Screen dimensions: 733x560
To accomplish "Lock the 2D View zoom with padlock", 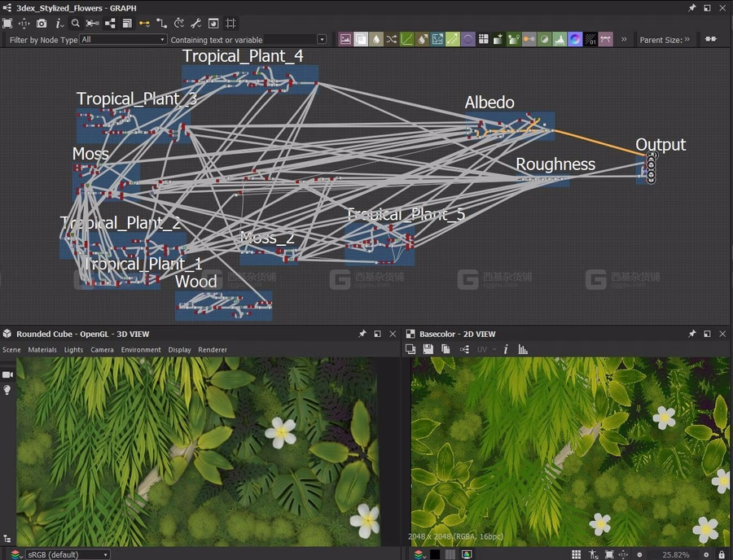I will point(722,554).
